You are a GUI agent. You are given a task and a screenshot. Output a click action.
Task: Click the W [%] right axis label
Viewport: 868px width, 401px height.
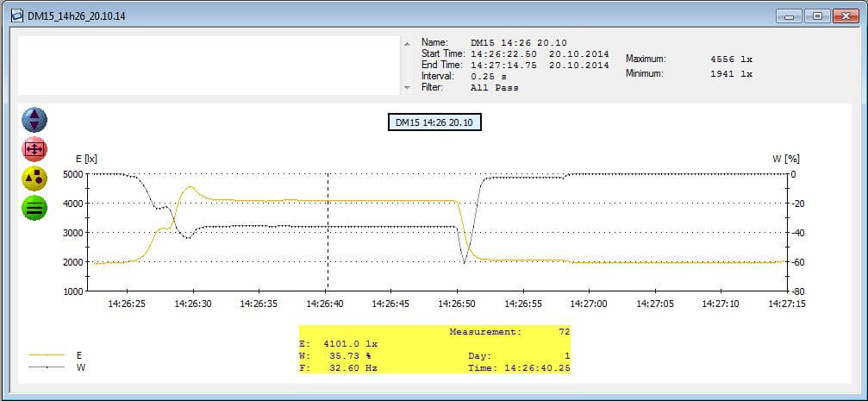click(x=786, y=159)
